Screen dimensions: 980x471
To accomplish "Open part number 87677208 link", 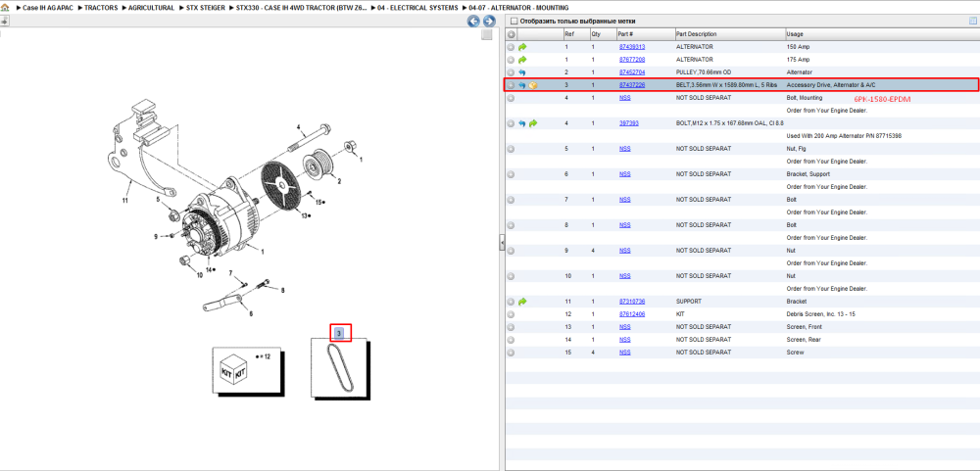I will [x=632, y=60].
